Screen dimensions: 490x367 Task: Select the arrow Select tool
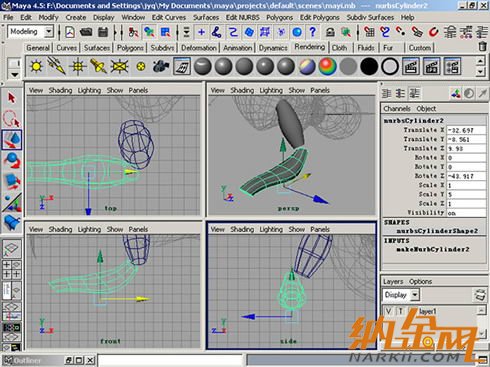tap(12, 98)
